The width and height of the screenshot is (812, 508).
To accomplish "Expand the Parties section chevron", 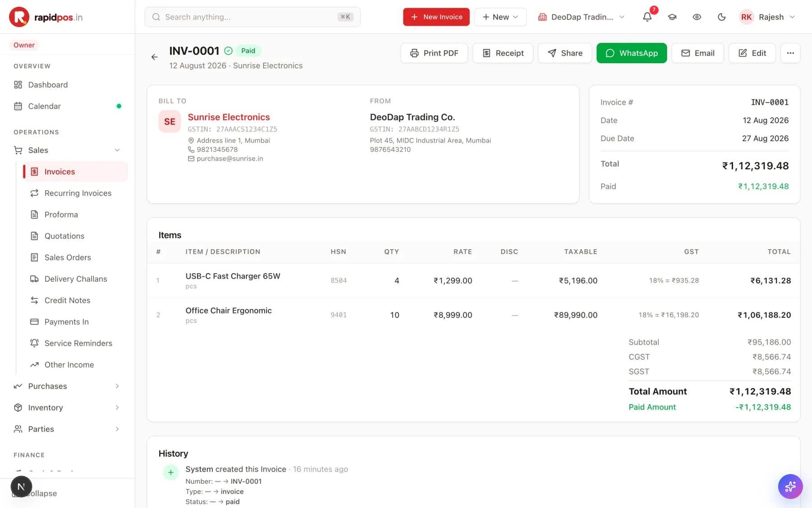I will click(117, 429).
